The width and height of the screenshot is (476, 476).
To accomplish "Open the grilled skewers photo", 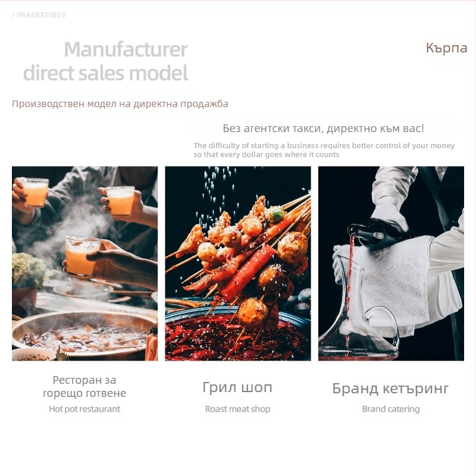I will pyautogui.click(x=237, y=263).
